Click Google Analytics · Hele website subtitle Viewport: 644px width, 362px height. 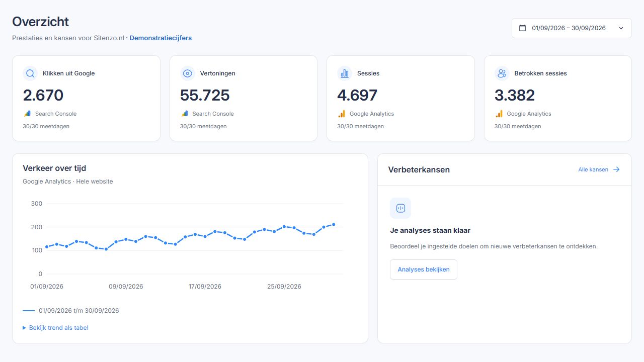click(x=68, y=182)
